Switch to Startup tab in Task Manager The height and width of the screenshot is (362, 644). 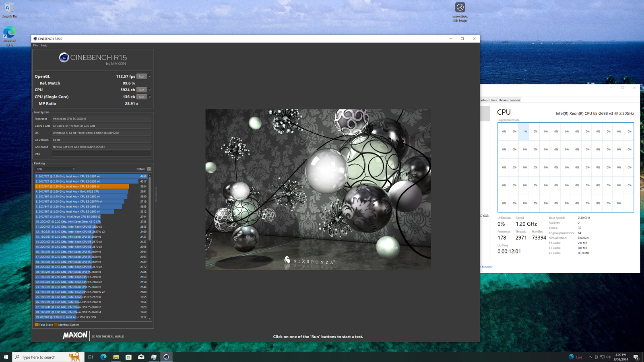coord(484,100)
